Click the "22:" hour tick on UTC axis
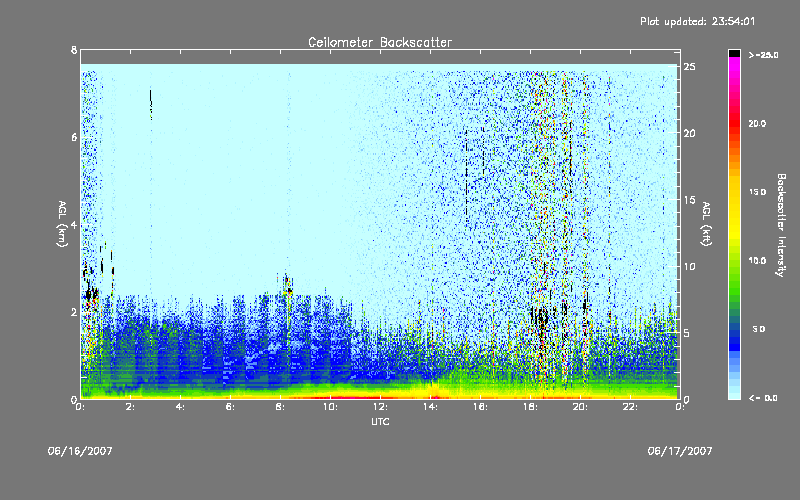Screen dimensions: 800x500 [630, 407]
